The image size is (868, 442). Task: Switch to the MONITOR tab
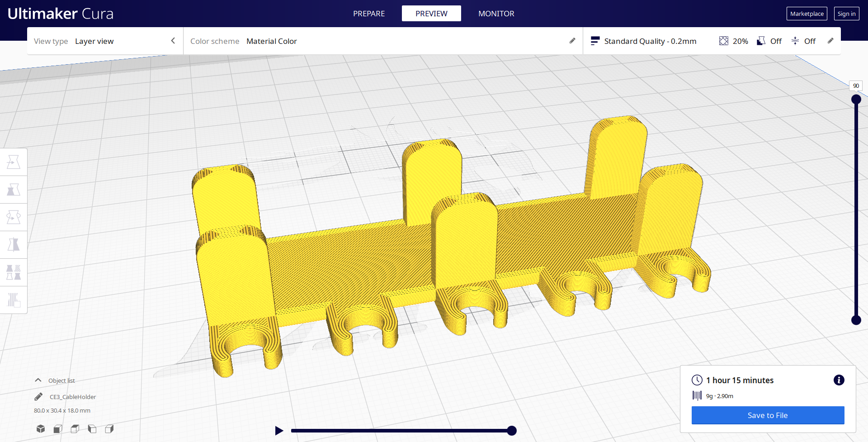click(x=496, y=14)
